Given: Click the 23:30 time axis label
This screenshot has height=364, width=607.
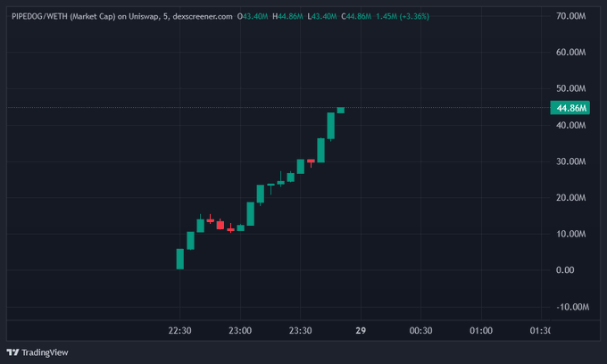Looking at the screenshot, I should pyautogui.click(x=301, y=331).
